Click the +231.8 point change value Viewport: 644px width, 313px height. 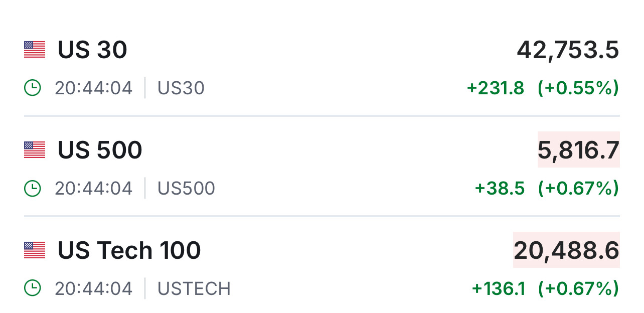pos(496,88)
